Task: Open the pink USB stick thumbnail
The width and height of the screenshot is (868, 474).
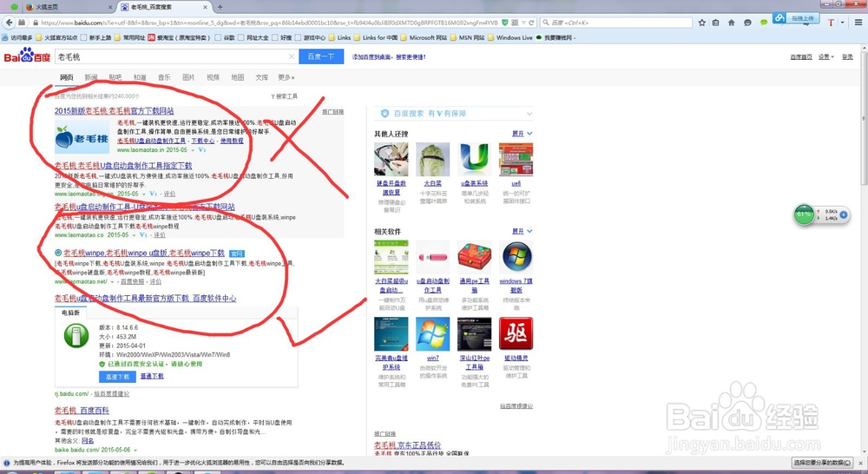Action: click(x=432, y=257)
